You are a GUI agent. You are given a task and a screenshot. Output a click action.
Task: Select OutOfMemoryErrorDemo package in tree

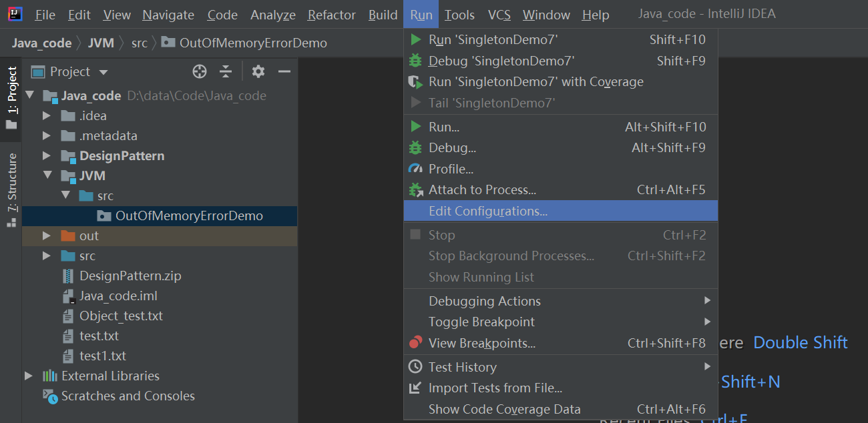160,216
